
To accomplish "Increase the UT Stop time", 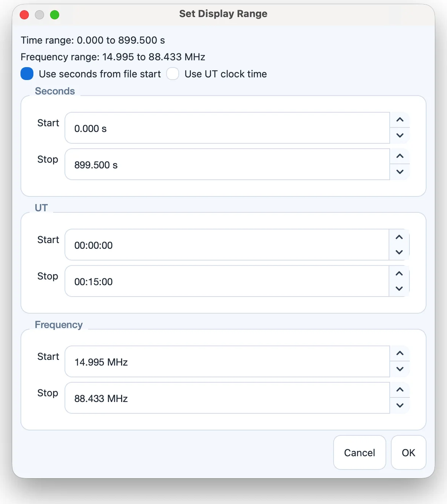I will 399,273.
